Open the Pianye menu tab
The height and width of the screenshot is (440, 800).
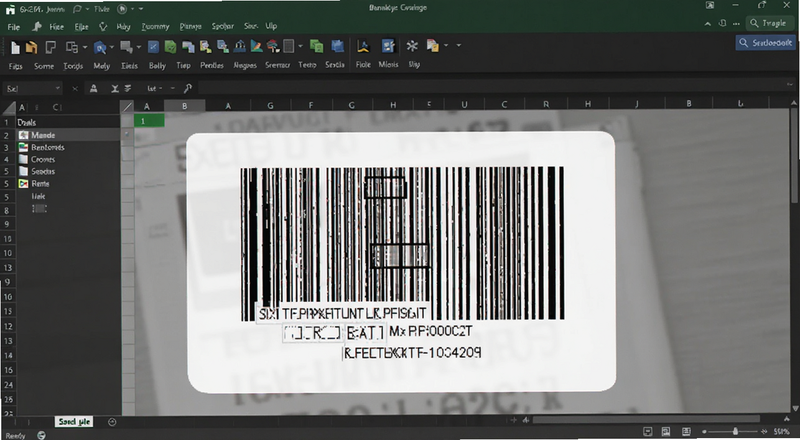click(190, 27)
